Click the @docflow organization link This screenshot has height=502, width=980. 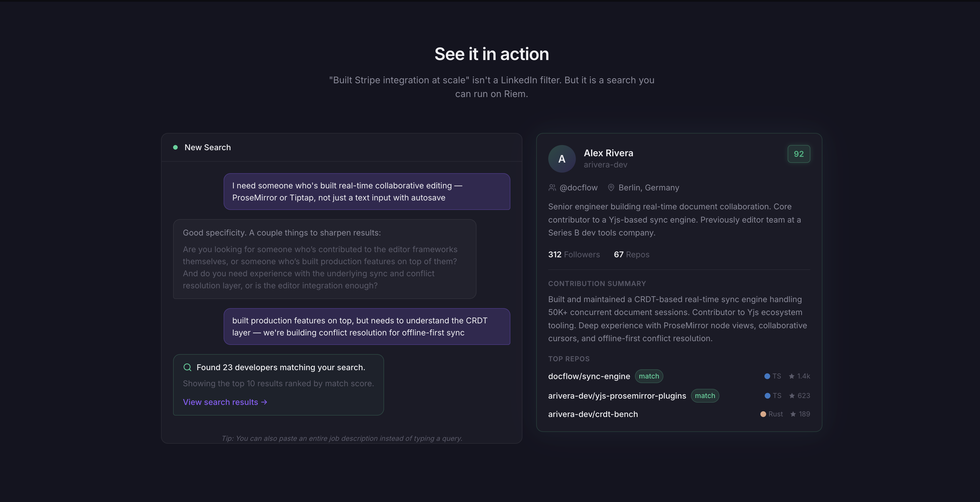tap(578, 188)
